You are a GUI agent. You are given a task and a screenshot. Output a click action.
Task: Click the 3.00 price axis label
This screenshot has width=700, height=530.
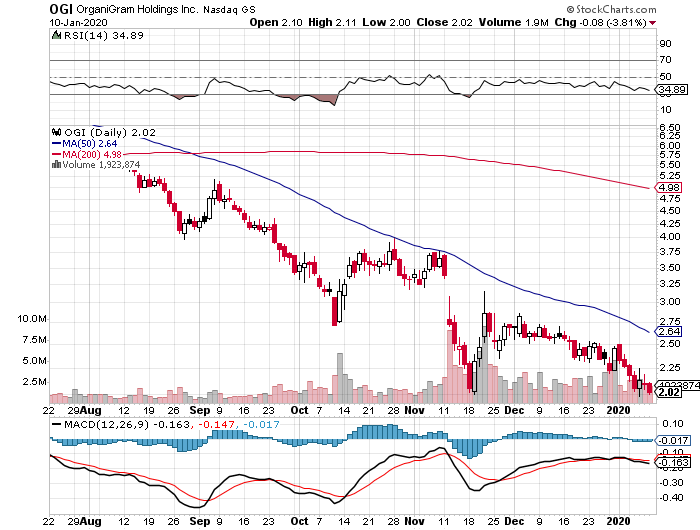[x=670, y=302]
